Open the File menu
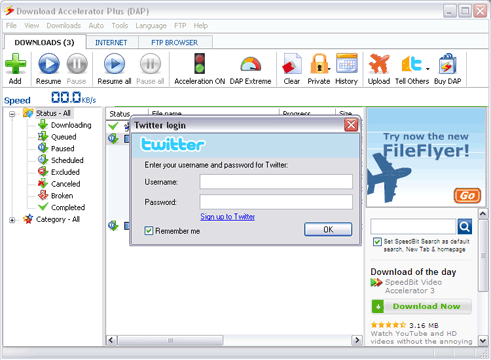The width and height of the screenshot is (491, 360). coord(11,26)
